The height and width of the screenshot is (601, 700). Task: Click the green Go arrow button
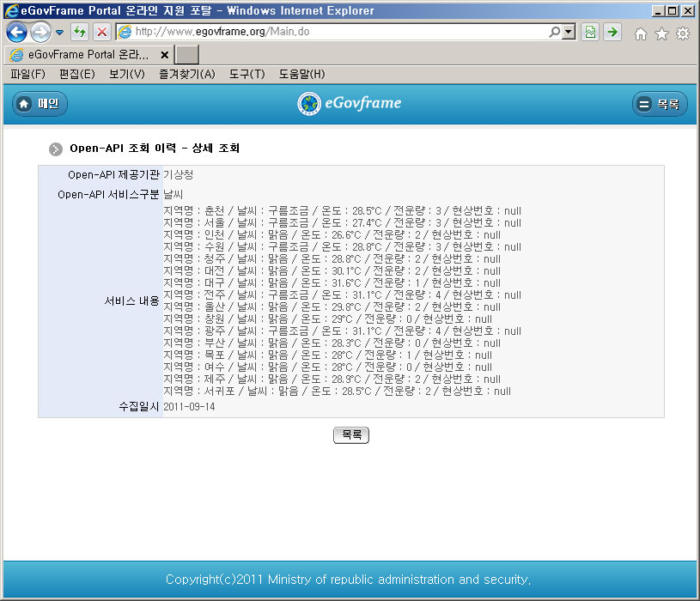click(612, 33)
